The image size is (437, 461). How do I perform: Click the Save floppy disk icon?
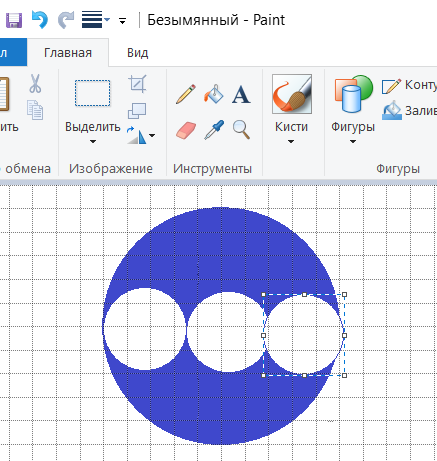click(14, 21)
